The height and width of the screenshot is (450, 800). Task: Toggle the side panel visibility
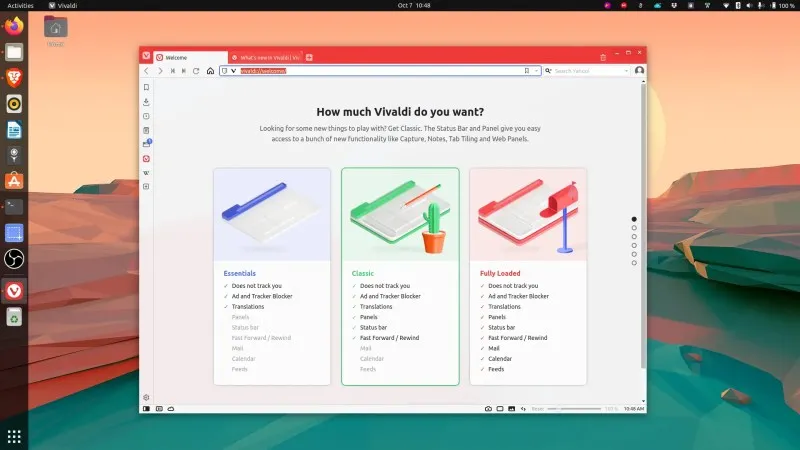coord(146,409)
